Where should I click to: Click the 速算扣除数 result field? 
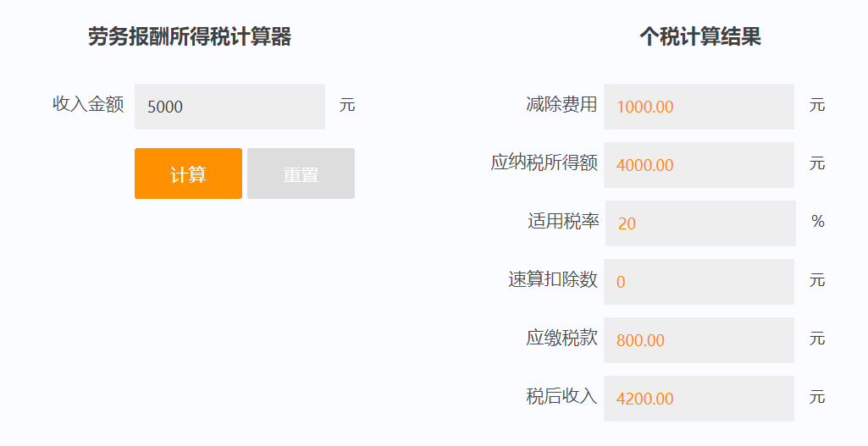[699, 282]
